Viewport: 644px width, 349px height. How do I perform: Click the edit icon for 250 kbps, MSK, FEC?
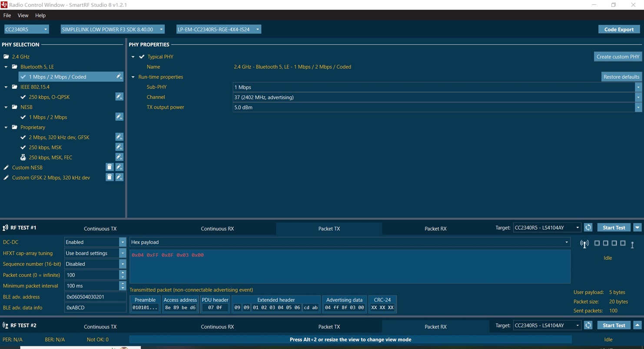(119, 157)
